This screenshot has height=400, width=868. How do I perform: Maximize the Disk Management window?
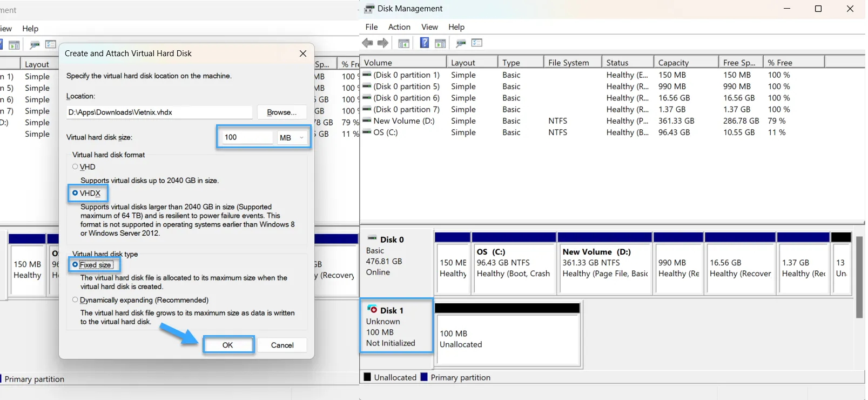818,9
